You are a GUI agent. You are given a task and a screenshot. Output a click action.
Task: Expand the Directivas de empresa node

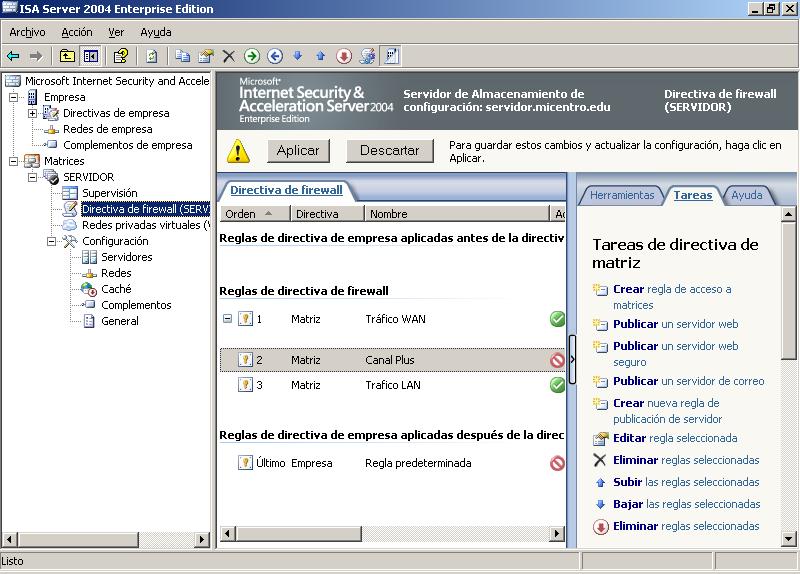pos(32,113)
